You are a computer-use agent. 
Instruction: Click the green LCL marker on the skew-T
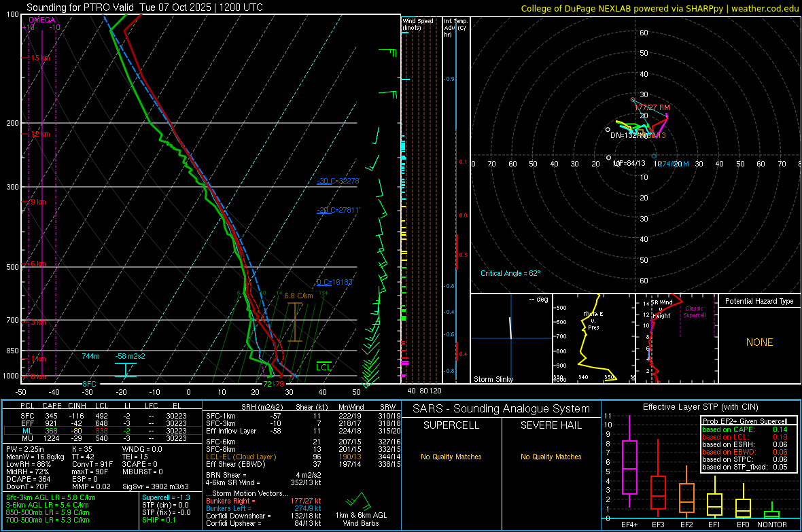point(324,367)
